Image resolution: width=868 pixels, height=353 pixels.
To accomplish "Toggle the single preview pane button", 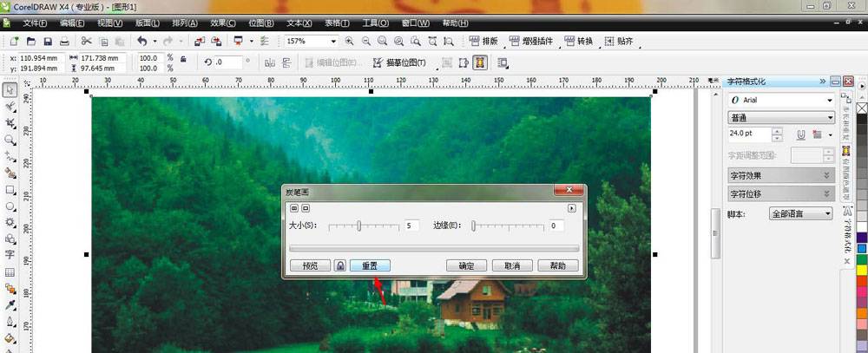I will [306, 208].
